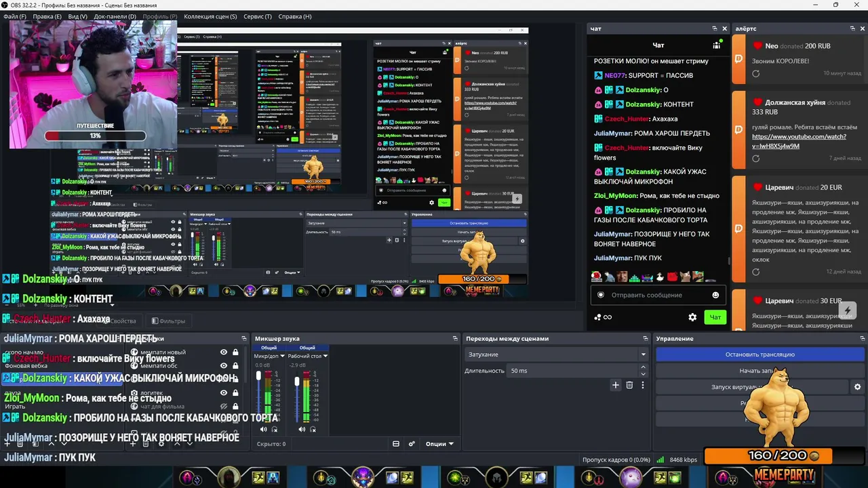Replay the Царевич 20 EUR donation alert

pyautogui.click(x=756, y=272)
